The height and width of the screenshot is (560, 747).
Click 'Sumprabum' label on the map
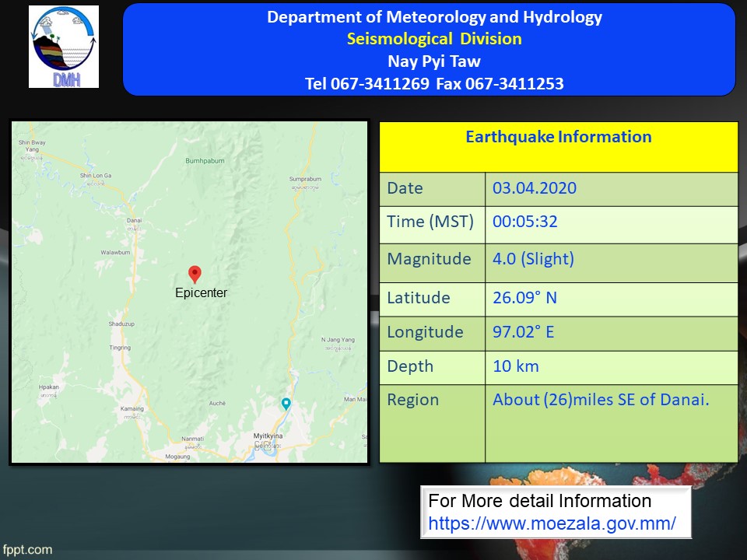(305, 179)
